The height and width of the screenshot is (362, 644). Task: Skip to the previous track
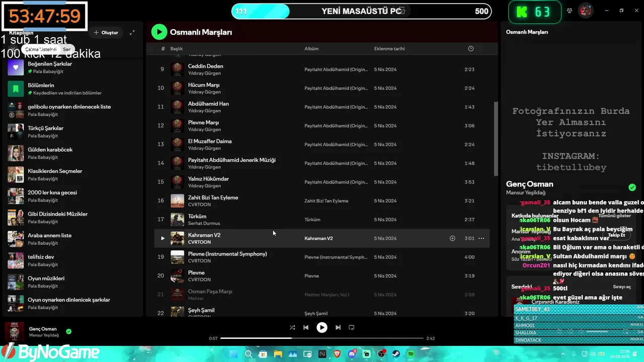click(x=306, y=327)
